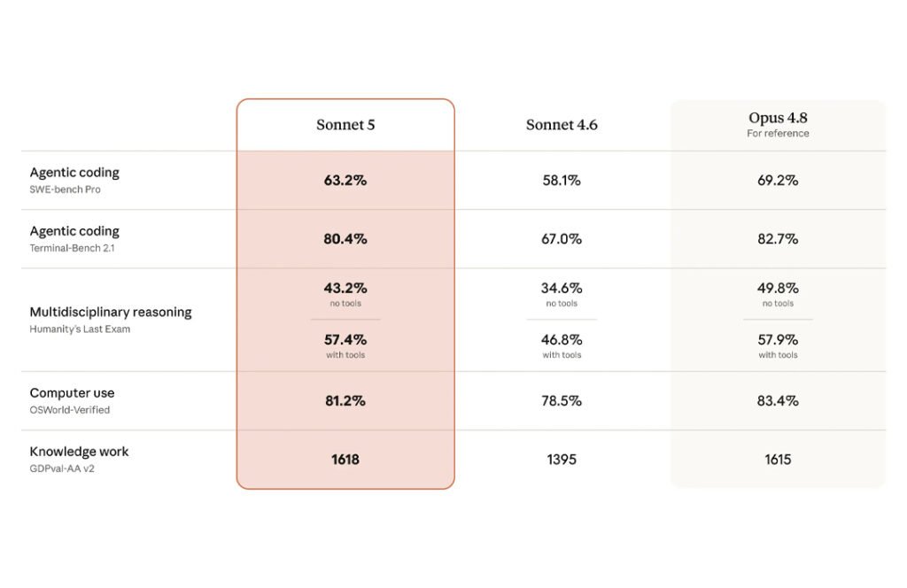
Task: Click the 'For reference' caption under Opus 4.8
Action: coord(778,134)
